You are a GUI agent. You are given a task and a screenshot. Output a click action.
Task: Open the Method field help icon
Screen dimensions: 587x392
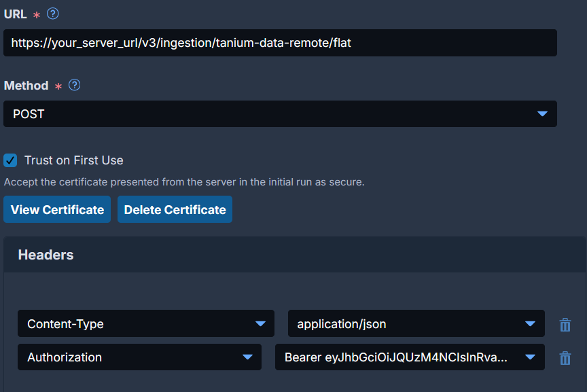coord(75,85)
